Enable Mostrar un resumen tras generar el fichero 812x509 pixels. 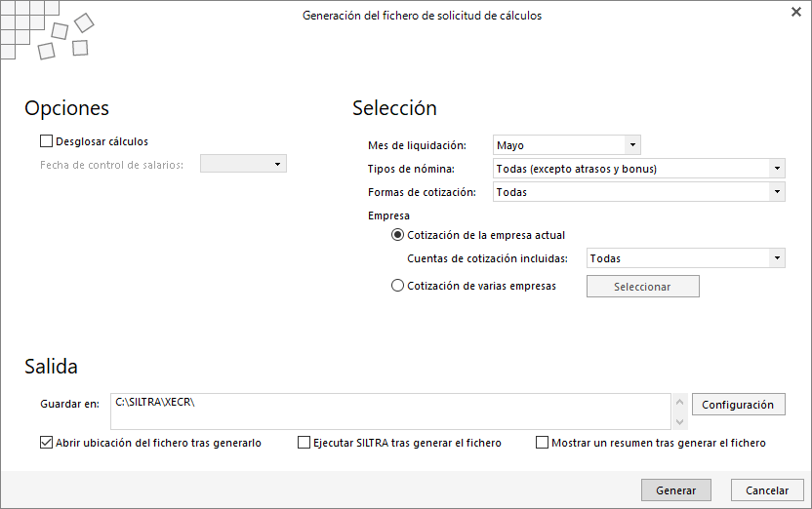click(x=542, y=443)
